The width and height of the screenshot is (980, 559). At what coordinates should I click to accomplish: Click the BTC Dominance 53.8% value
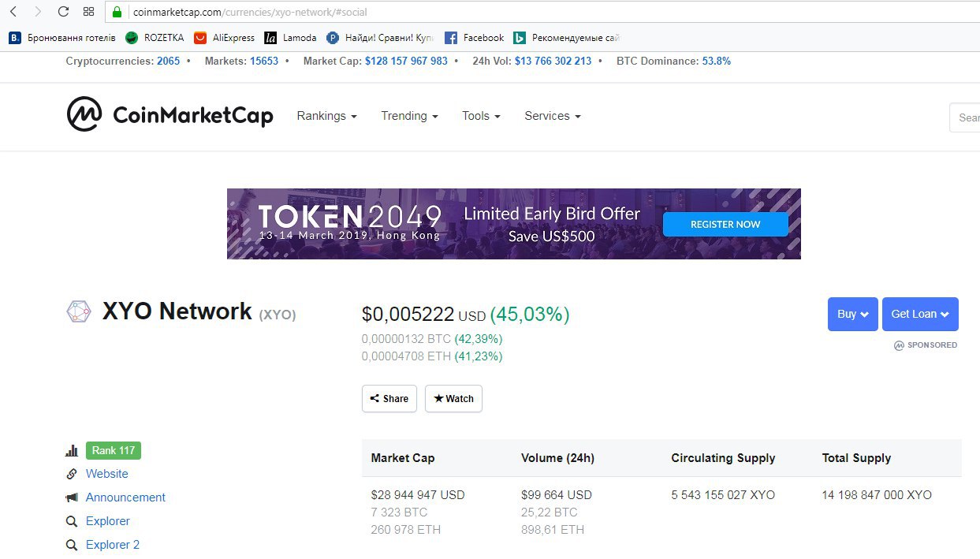pos(717,61)
